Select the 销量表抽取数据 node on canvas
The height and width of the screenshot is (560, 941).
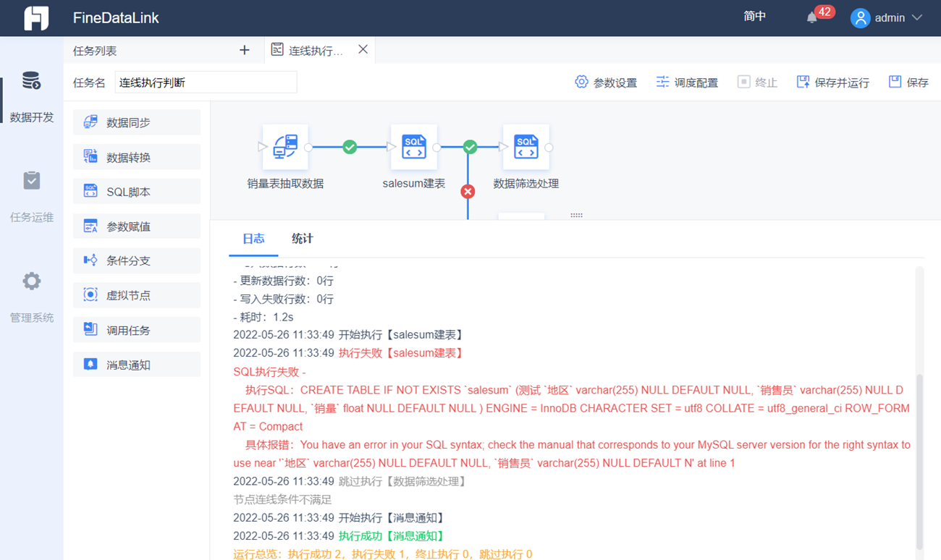pos(285,147)
